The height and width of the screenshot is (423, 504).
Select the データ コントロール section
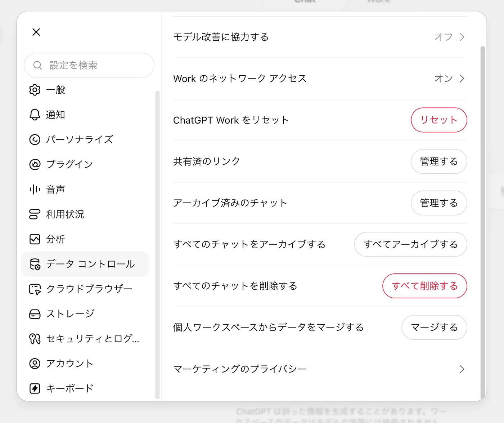pyautogui.click(x=85, y=264)
